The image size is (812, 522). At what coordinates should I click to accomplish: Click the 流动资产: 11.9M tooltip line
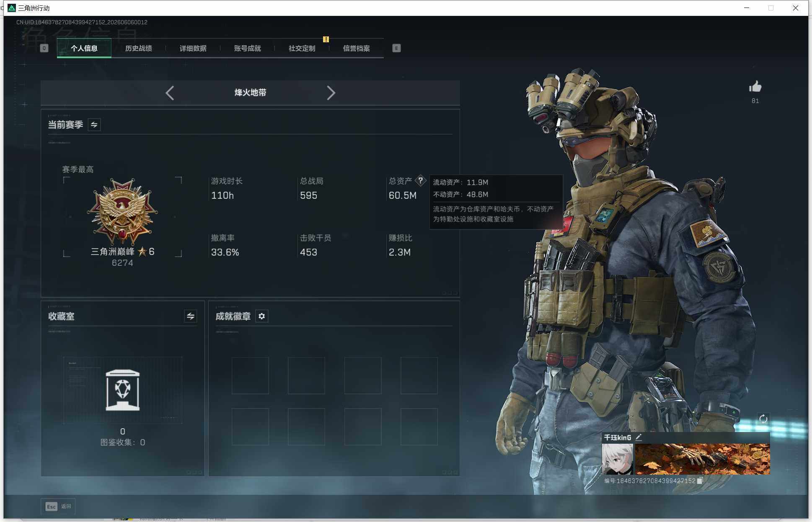pos(460,183)
